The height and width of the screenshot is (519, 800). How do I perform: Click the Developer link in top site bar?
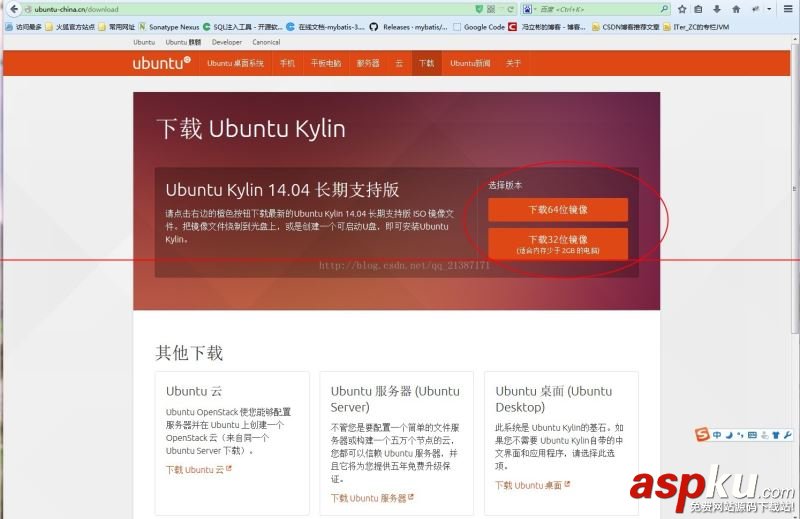(227, 42)
